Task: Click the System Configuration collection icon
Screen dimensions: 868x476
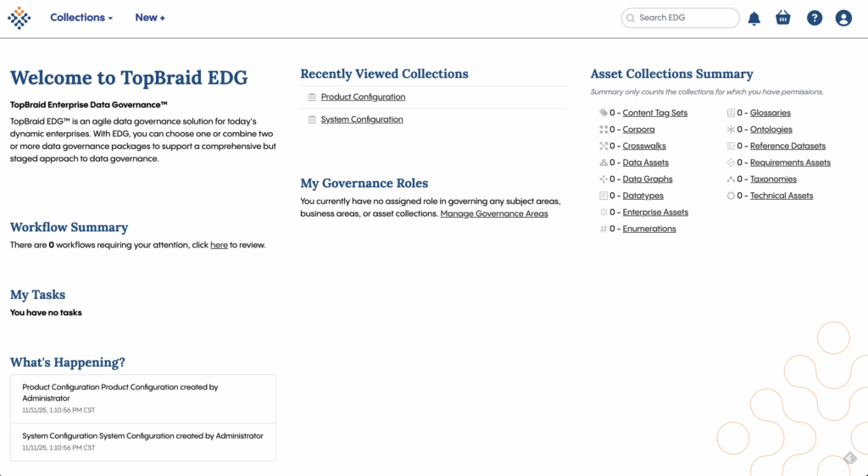Action: pyautogui.click(x=312, y=119)
